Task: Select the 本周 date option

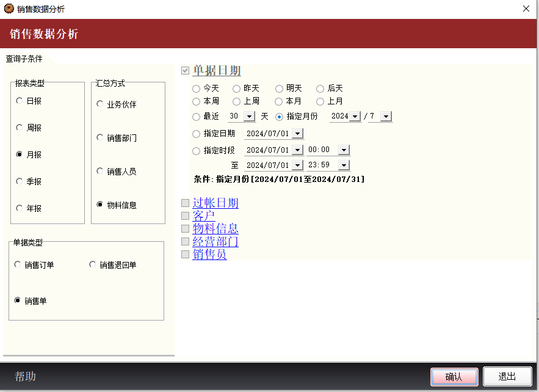Action: [197, 101]
